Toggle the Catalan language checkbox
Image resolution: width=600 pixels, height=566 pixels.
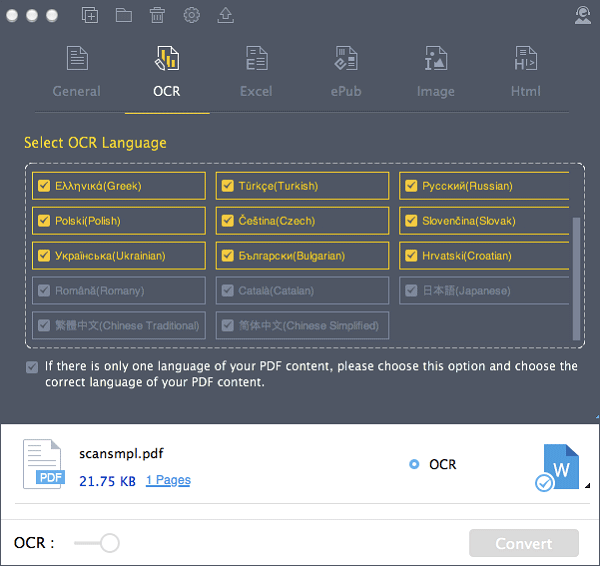(x=228, y=290)
